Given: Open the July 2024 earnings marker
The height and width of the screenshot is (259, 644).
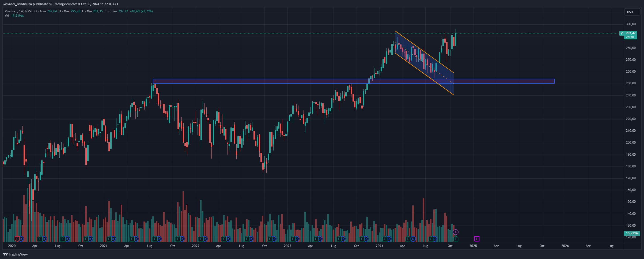Looking at the screenshot, I should point(431,239).
